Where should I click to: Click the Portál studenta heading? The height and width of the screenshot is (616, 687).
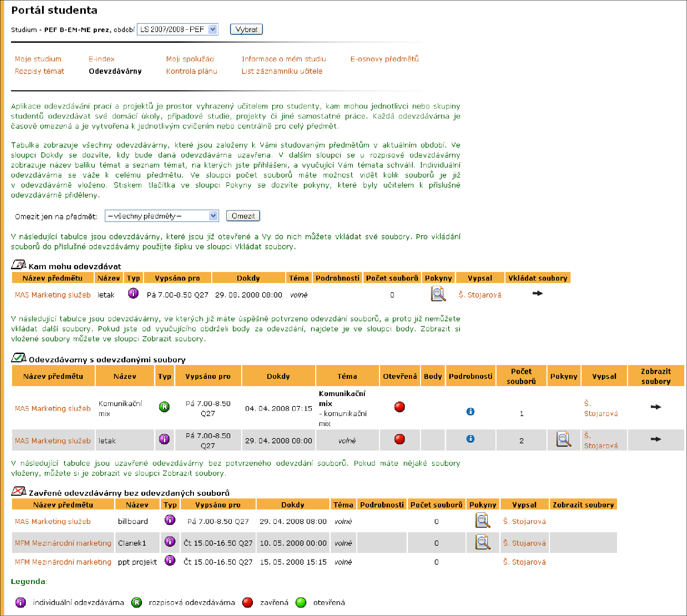(54, 10)
